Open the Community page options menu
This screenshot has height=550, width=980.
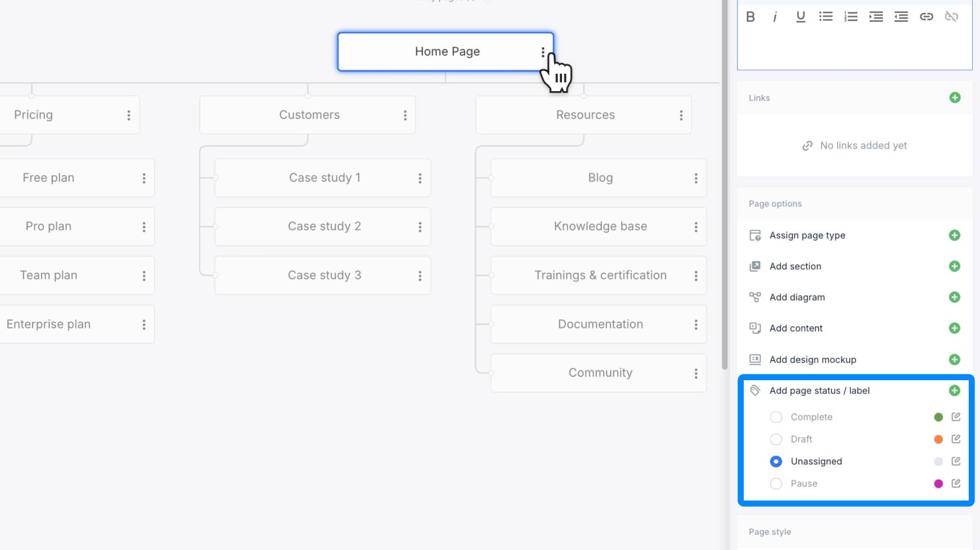pyautogui.click(x=696, y=373)
